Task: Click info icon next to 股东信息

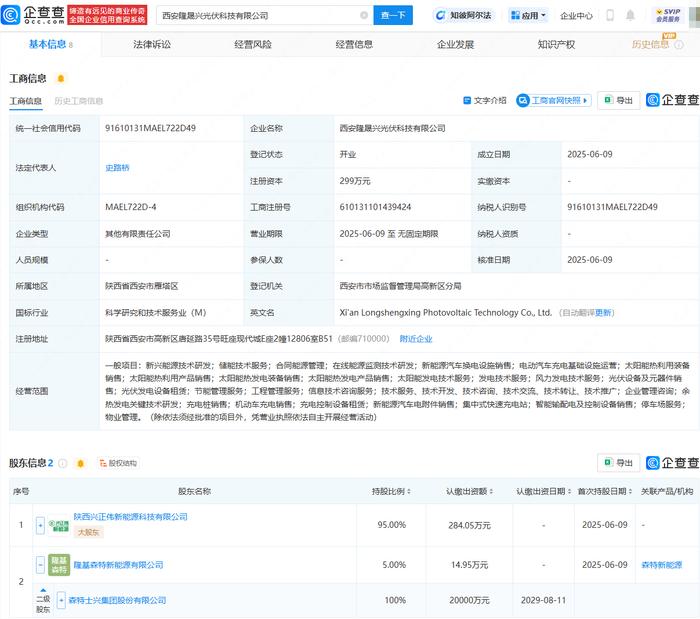Action: pos(63,463)
